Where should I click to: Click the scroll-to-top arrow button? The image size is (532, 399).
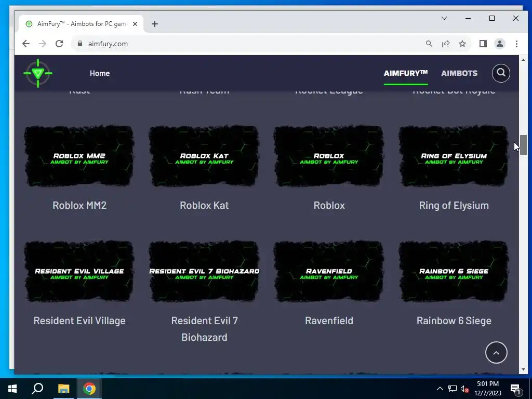[496, 353]
